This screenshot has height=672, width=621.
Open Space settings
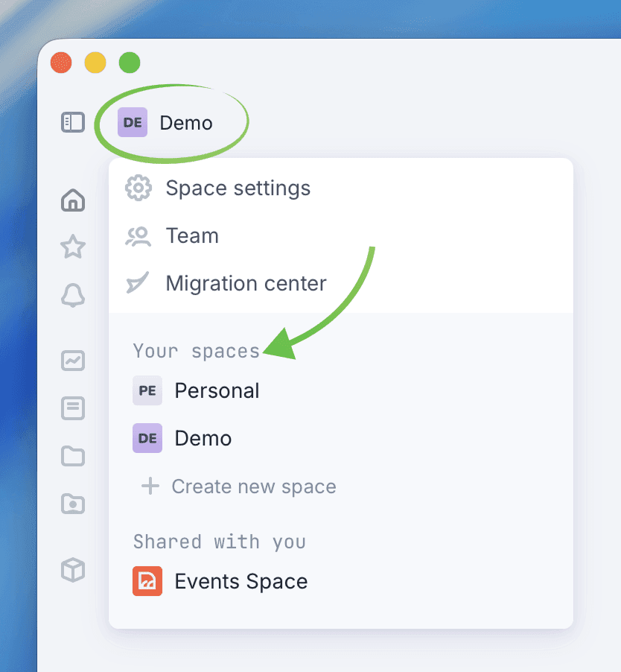click(x=238, y=188)
